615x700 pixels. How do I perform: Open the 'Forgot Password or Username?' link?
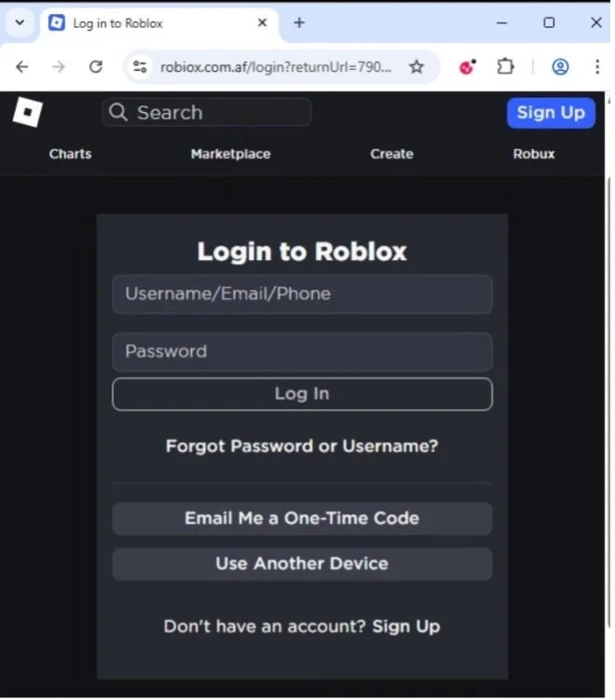(x=302, y=446)
